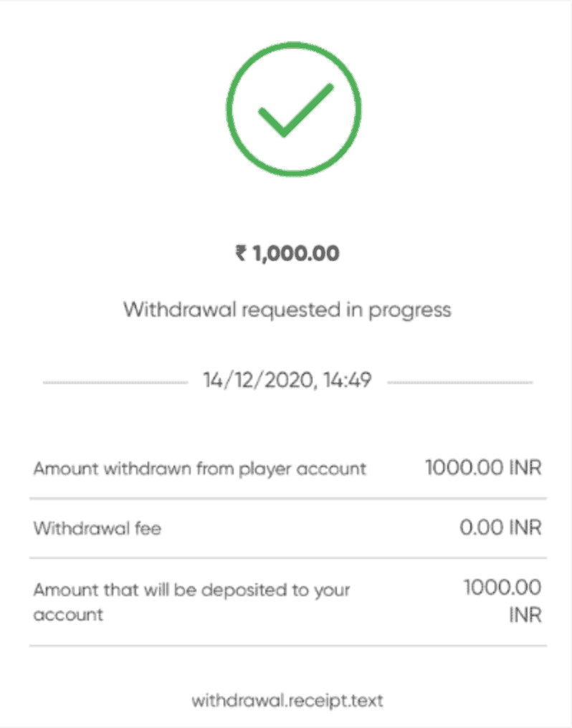
Task: Click the separator line below deposited amount row
Action: pos(288,646)
